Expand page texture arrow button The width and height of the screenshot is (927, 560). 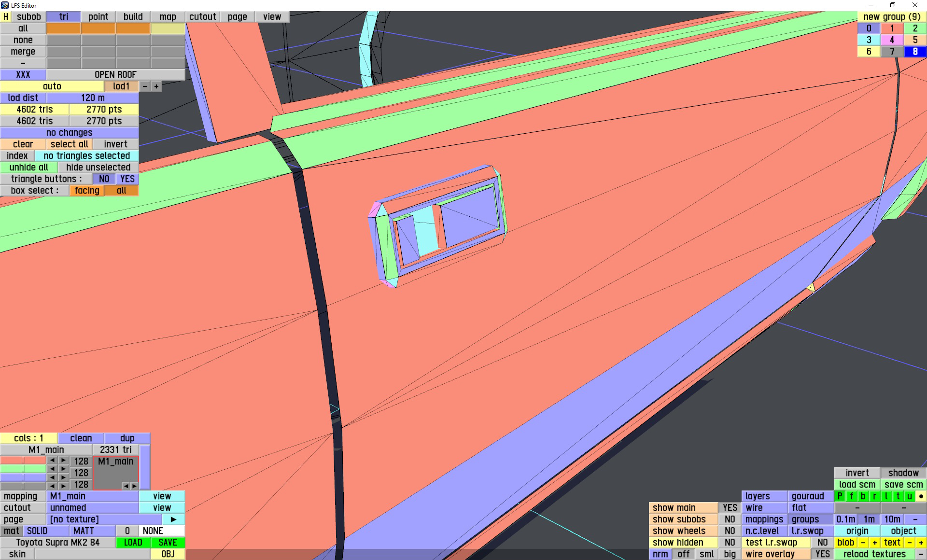(x=173, y=519)
